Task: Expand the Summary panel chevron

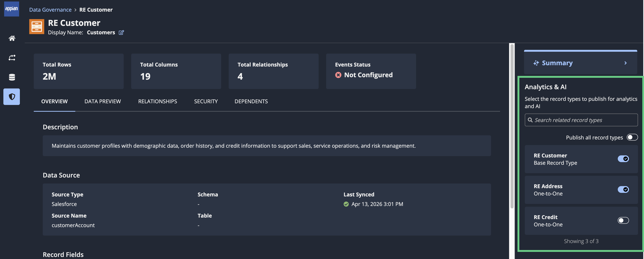Action: [625, 63]
